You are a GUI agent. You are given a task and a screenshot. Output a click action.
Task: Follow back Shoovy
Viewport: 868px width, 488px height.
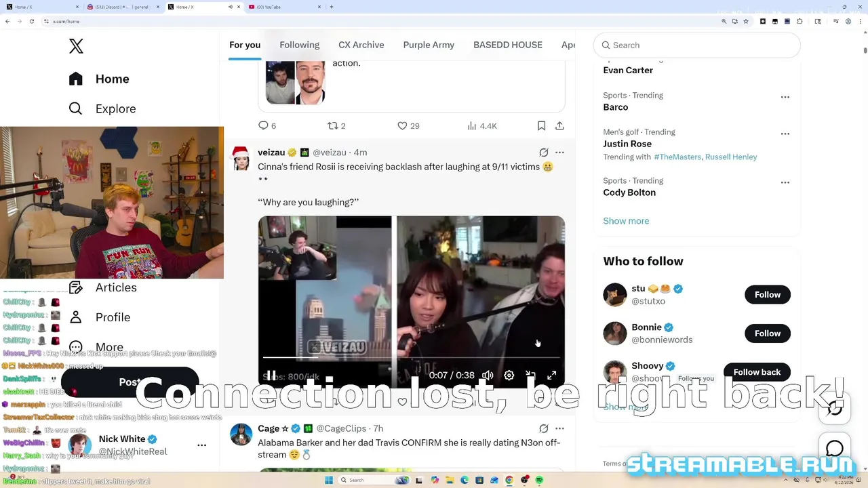(x=757, y=372)
